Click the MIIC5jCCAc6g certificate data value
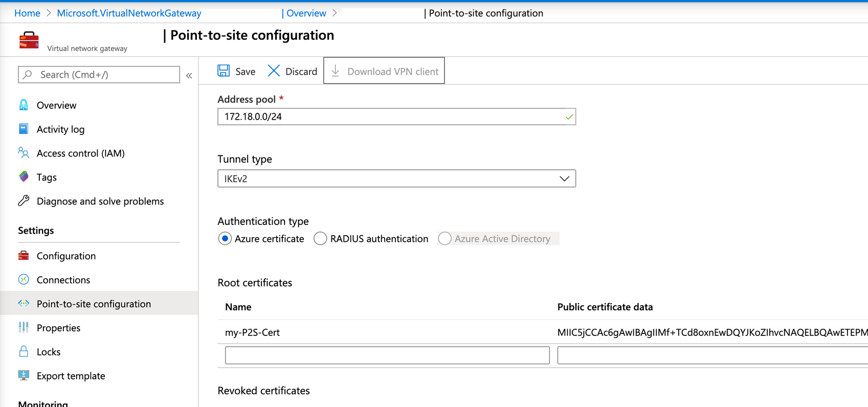This screenshot has height=407, width=868. tap(713, 332)
